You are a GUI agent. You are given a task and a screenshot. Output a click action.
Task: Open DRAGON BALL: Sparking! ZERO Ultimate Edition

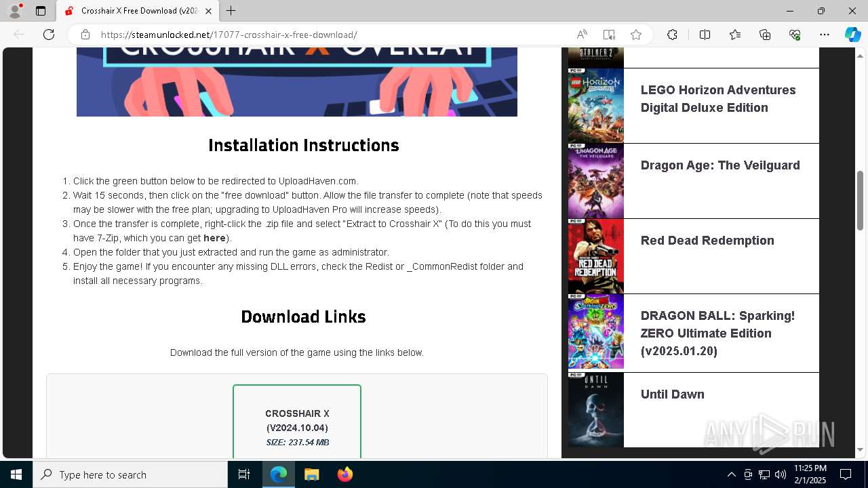click(x=717, y=333)
